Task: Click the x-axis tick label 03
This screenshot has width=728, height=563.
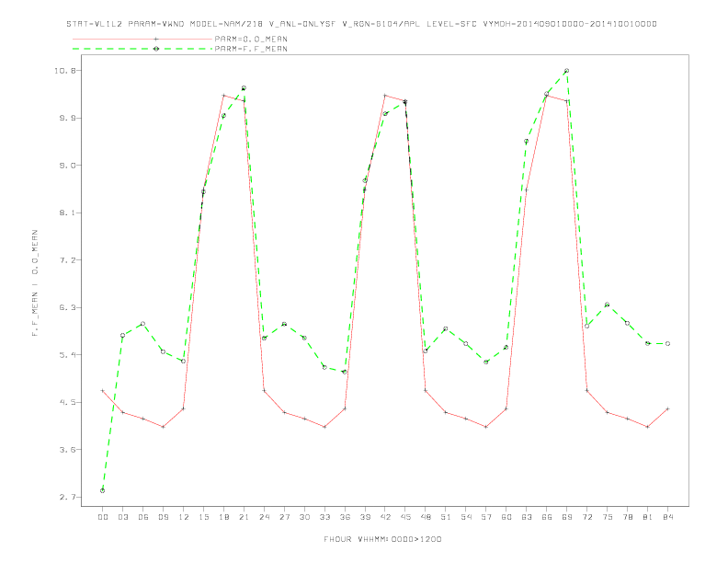Action: 122,517
